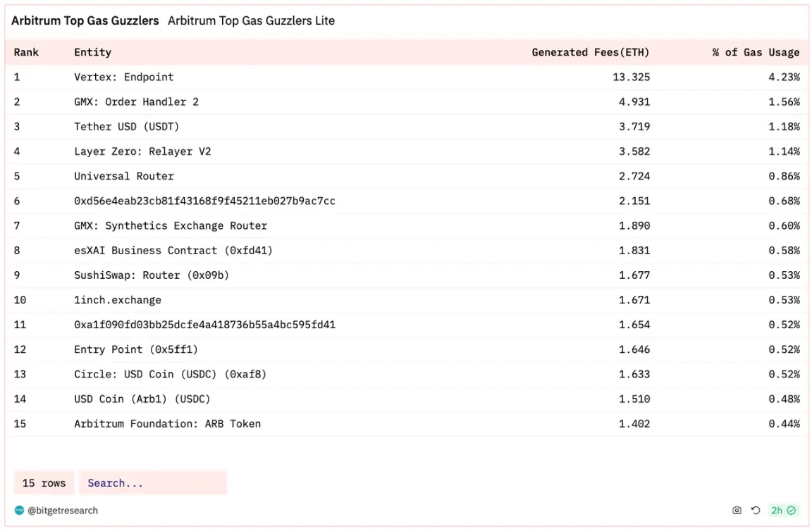The width and height of the screenshot is (812, 531).
Task: Select the Vertex: Endpoint entity cell
Action: pyautogui.click(x=123, y=77)
